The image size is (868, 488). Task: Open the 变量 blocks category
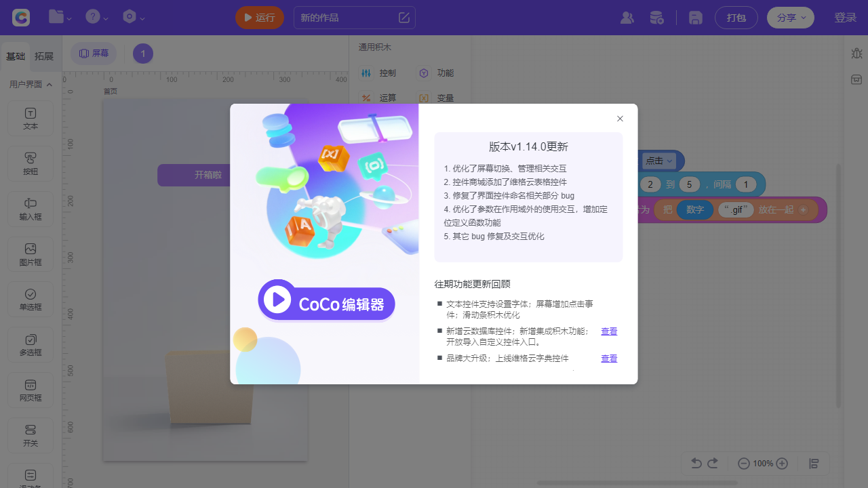pos(436,98)
